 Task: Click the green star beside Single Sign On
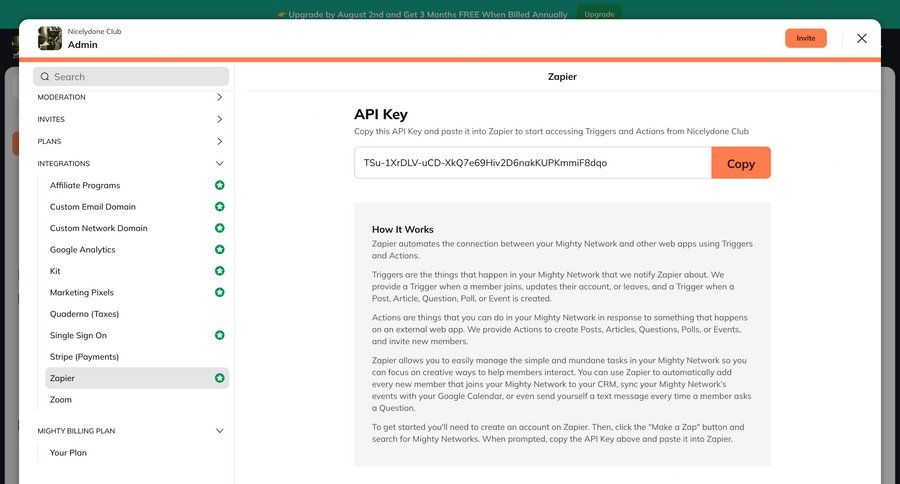(x=219, y=335)
